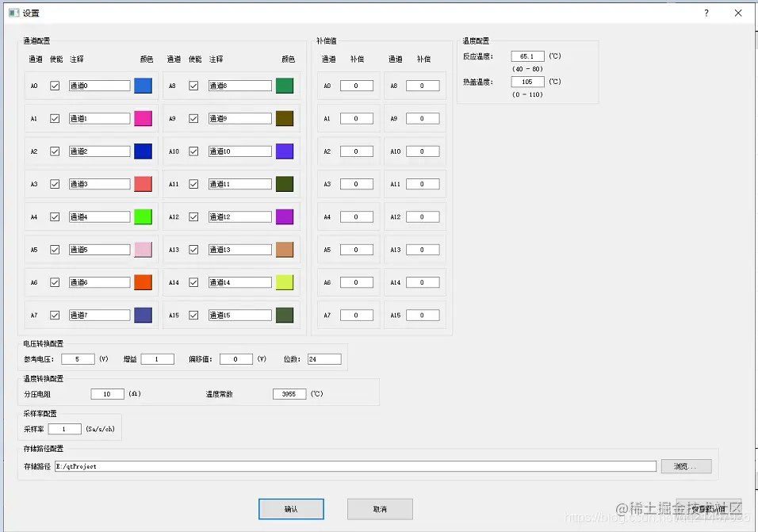Click 恢复默认值 to restore defaults
Screen dimensions: 758x532
708,508
